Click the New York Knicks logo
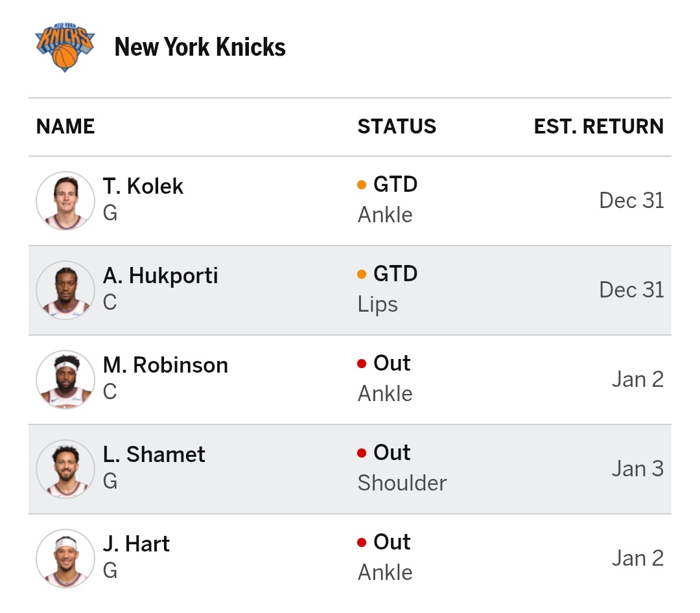The height and width of the screenshot is (613, 700). pos(65,47)
